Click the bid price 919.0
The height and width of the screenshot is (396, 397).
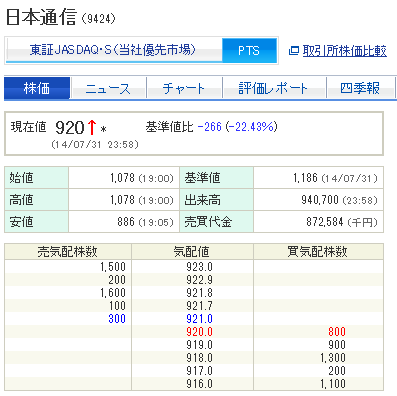pyautogui.click(x=199, y=345)
